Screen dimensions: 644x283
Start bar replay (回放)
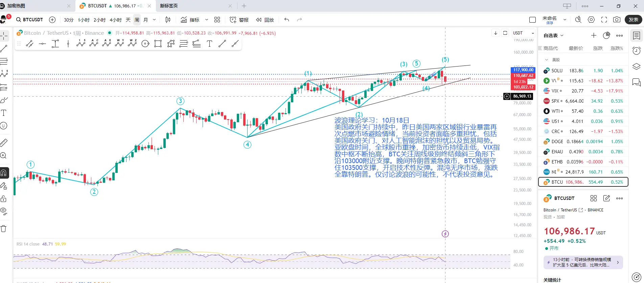265,20
